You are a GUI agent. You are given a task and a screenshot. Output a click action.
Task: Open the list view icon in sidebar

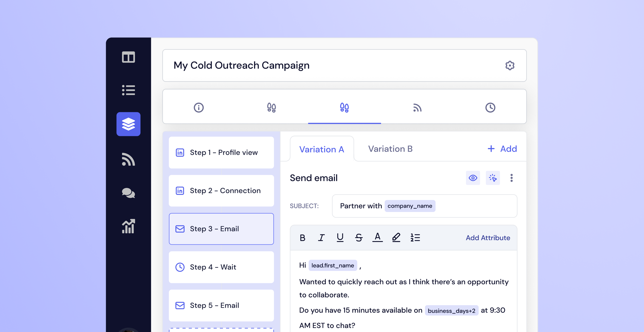tap(128, 90)
